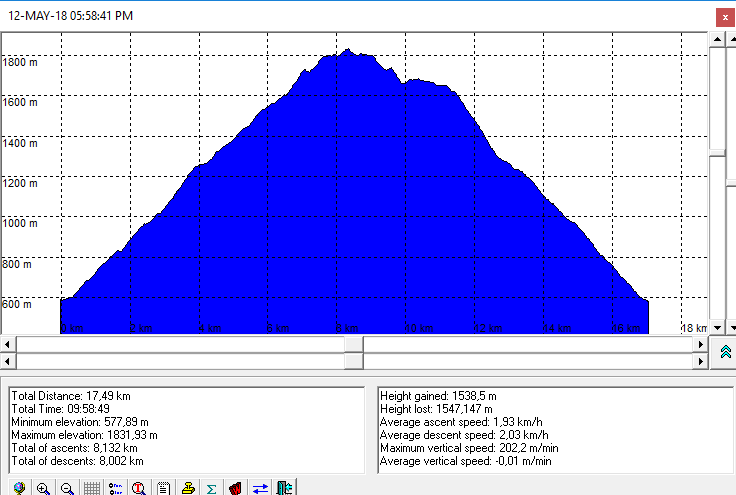Click the red icon right of sigma
This screenshot has width=736, height=495.
[235, 488]
